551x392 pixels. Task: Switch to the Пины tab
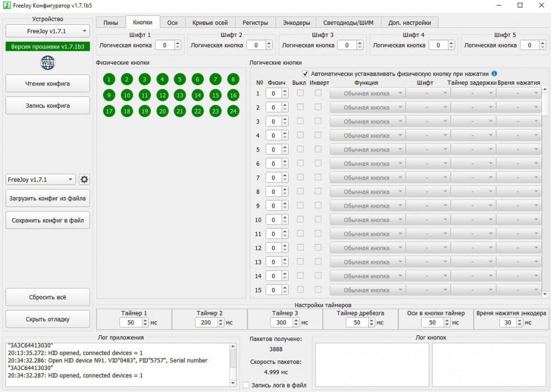(x=111, y=23)
